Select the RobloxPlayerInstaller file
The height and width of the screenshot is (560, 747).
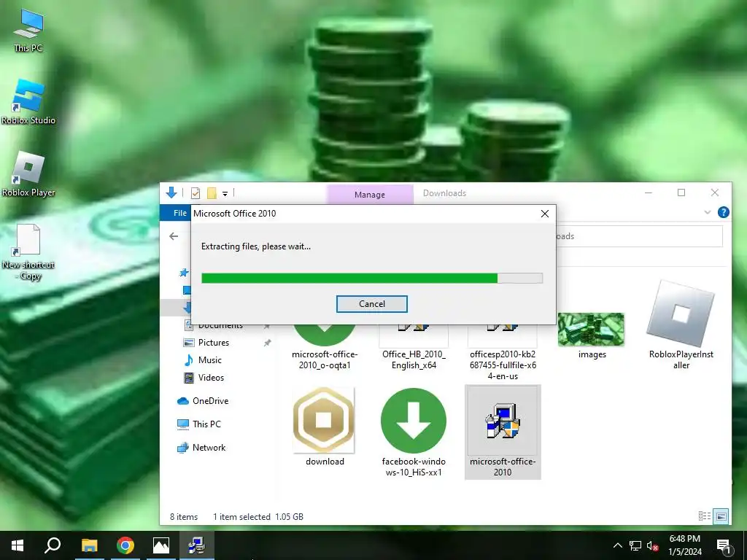click(x=681, y=324)
